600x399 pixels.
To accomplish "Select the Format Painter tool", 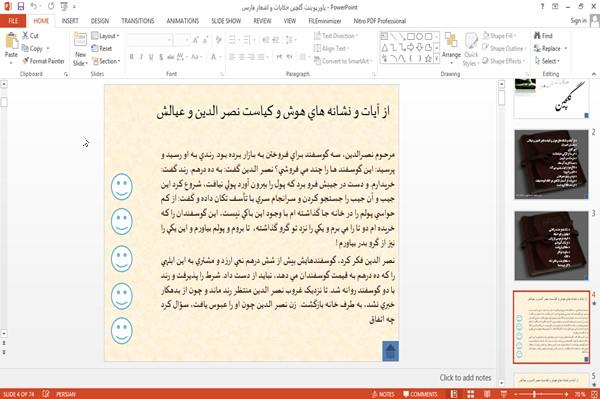I will coord(43,61).
